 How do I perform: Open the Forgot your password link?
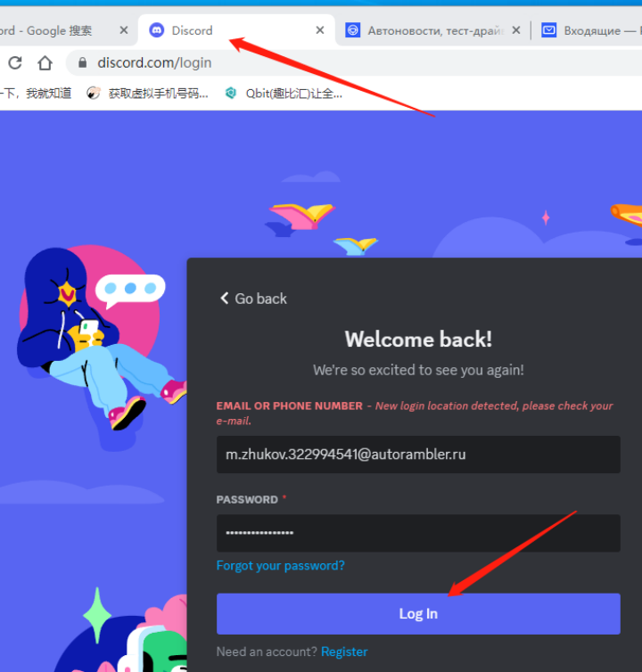[x=281, y=566]
